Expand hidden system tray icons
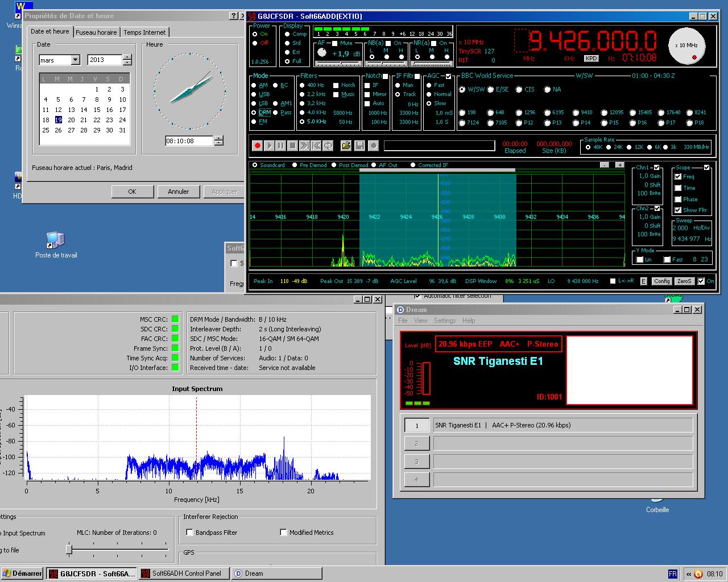The width and height of the screenshot is (728, 582). [x=689, y=573]
